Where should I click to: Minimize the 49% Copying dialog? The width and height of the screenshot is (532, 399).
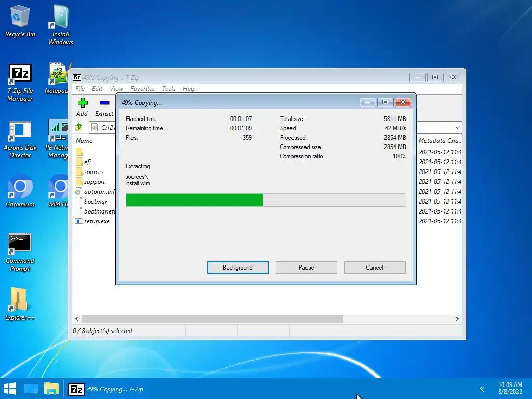[367, 102]
